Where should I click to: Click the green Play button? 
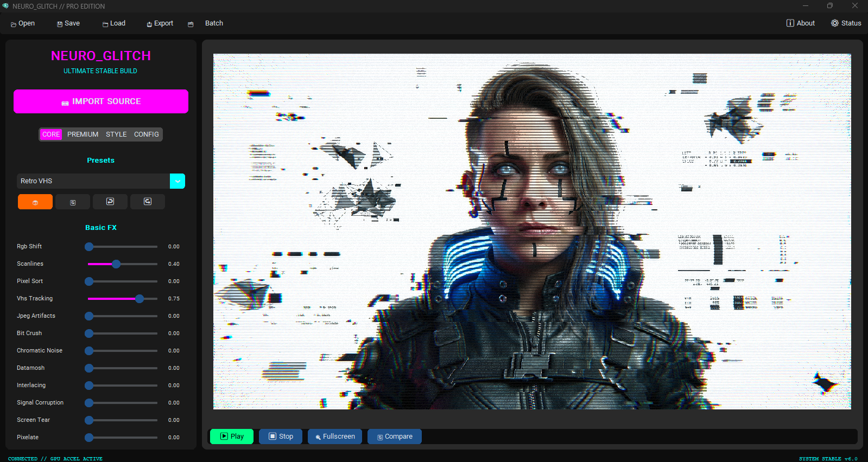(232, 437)
